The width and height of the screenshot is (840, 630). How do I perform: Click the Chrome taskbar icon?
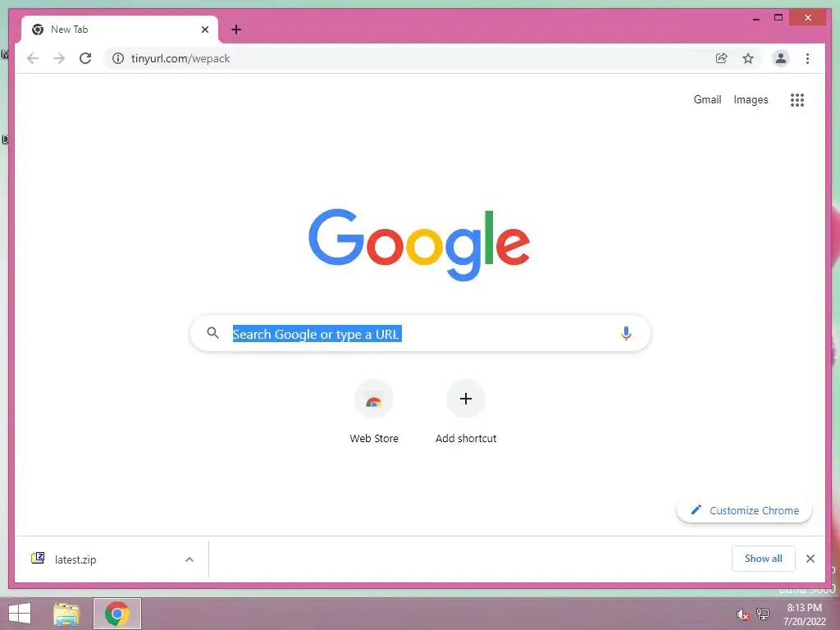click(x=116, y=614)
